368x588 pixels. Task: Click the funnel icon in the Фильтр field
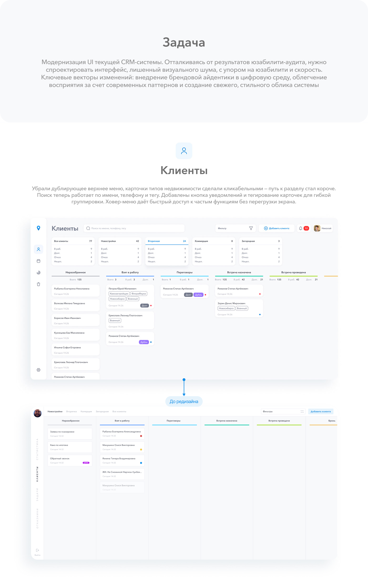point(251,228)
